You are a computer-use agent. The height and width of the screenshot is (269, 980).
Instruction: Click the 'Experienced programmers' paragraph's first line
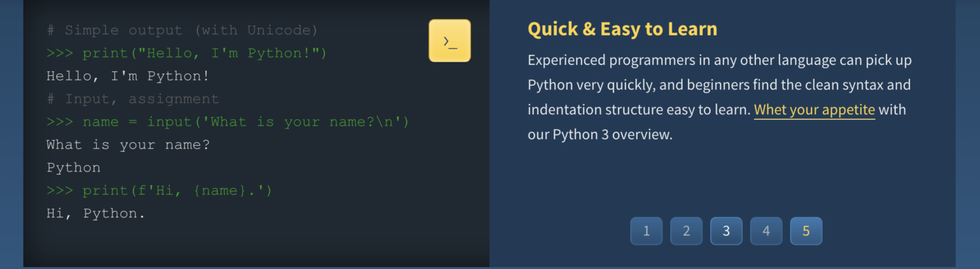(x=719, y=60)
